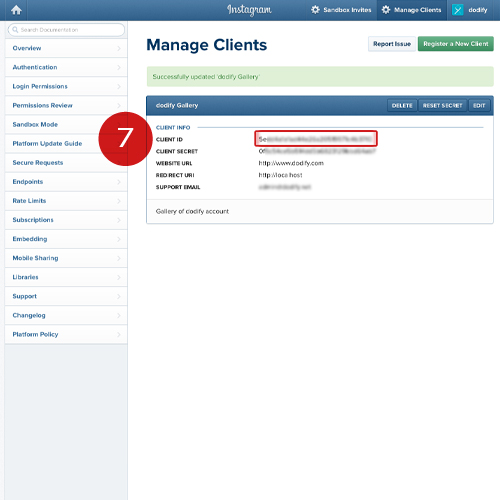
Task: Click the chevron next to Endpoints
Action: click(x=119, y=182)
